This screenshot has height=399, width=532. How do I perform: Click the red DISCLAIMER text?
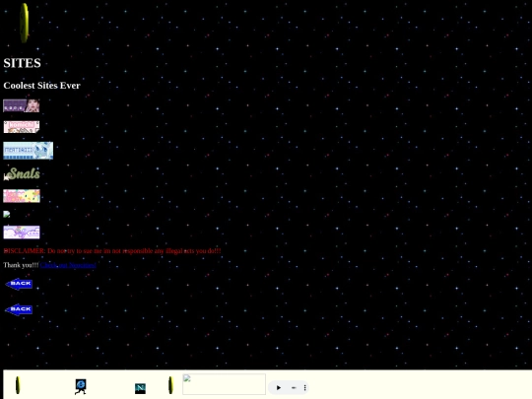pyautogui.click(x=112, y=251)
